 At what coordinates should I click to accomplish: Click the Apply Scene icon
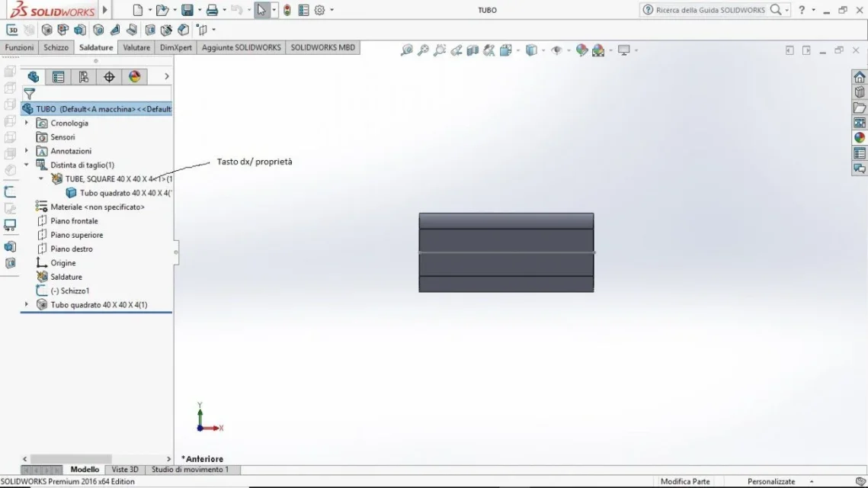click(598, 50)
